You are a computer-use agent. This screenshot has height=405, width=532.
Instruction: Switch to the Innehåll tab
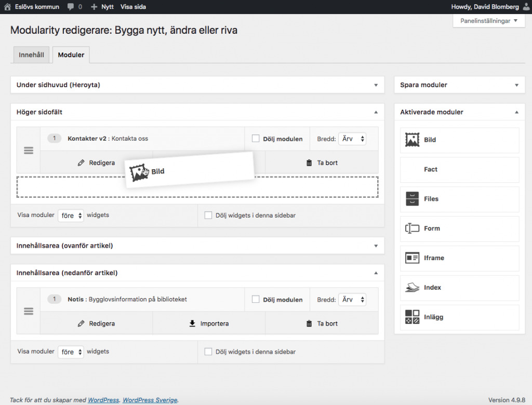pyautogui.click(x=31, y=55)
